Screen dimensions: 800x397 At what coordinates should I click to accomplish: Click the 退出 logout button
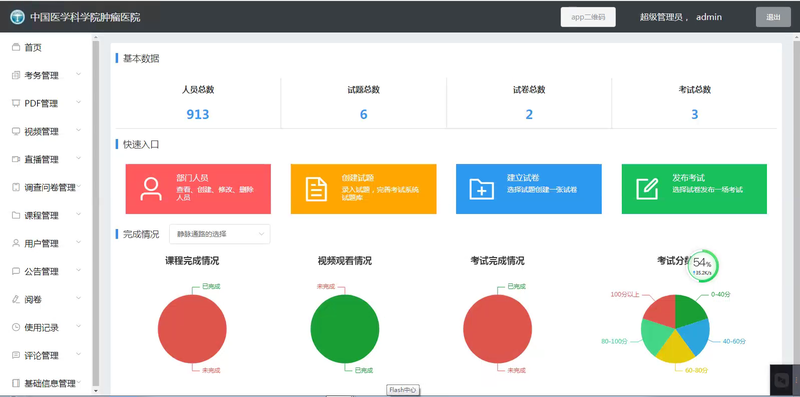click(773, 17)
